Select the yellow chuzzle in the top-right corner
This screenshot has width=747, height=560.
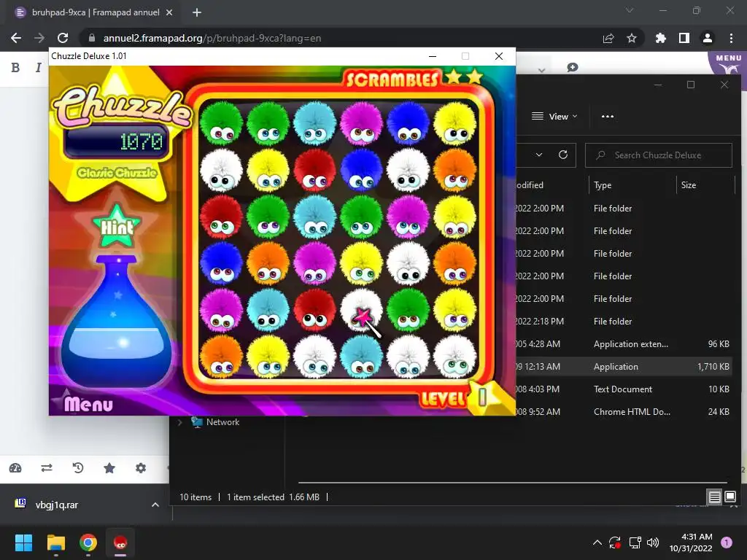point(454,124)
